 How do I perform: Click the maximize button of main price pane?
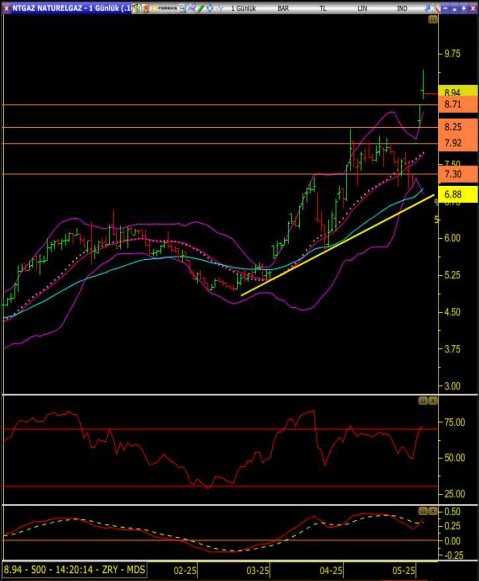click(x=432, y=20)
